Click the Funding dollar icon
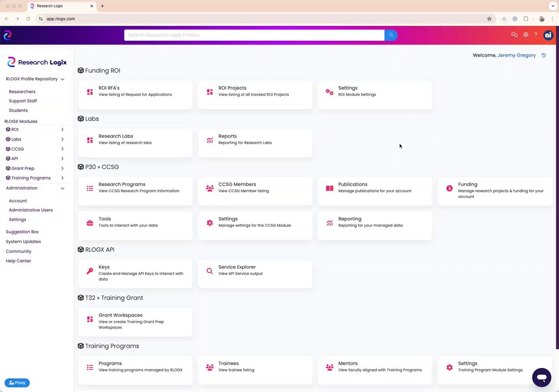Image resolution: width=559 pixels, height=392 pixels. click(449, 189)
